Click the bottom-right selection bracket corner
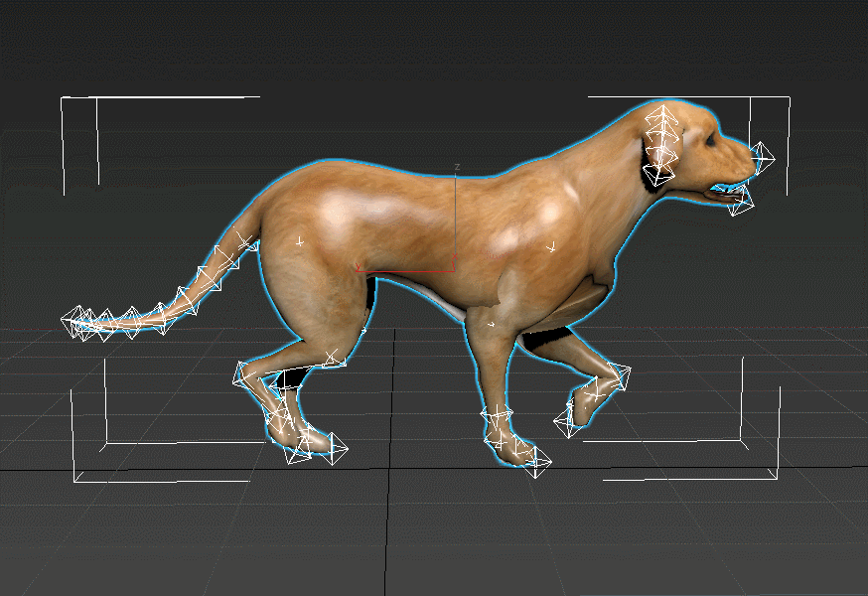The image size is (868, 596). [x=778, y=479]
